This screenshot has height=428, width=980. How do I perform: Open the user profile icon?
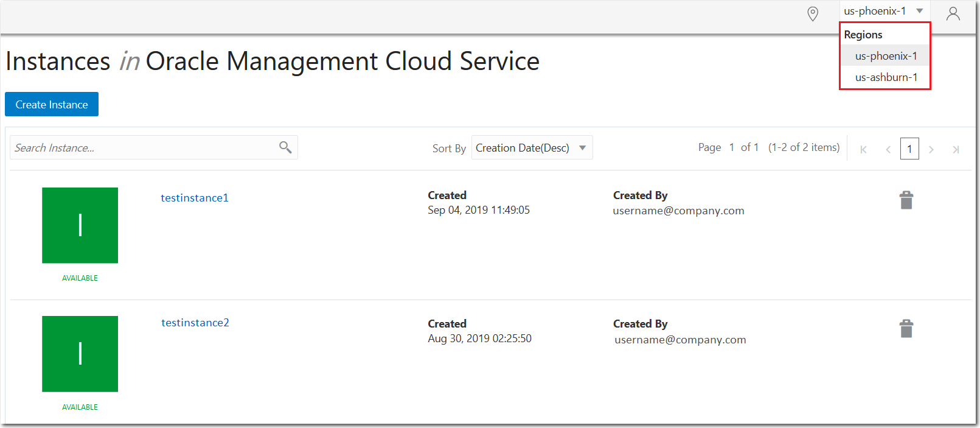(953, 13)
